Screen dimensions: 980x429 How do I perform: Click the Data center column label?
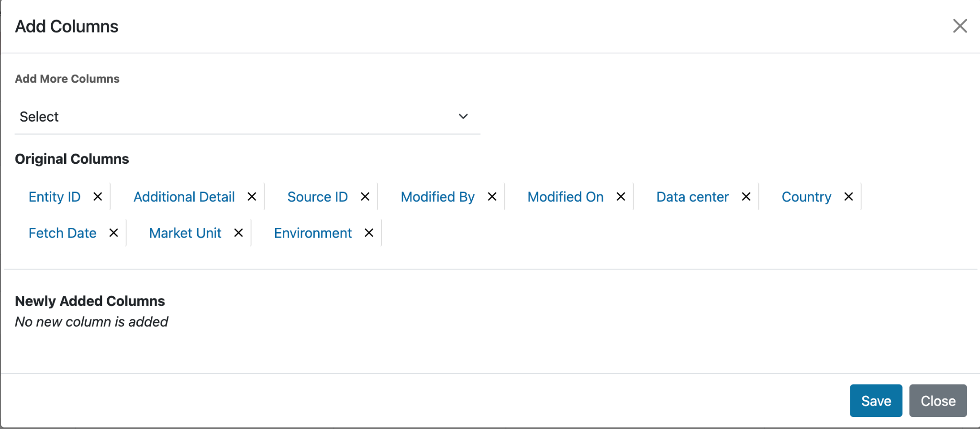pyautogui.click(x=692, y=197)
